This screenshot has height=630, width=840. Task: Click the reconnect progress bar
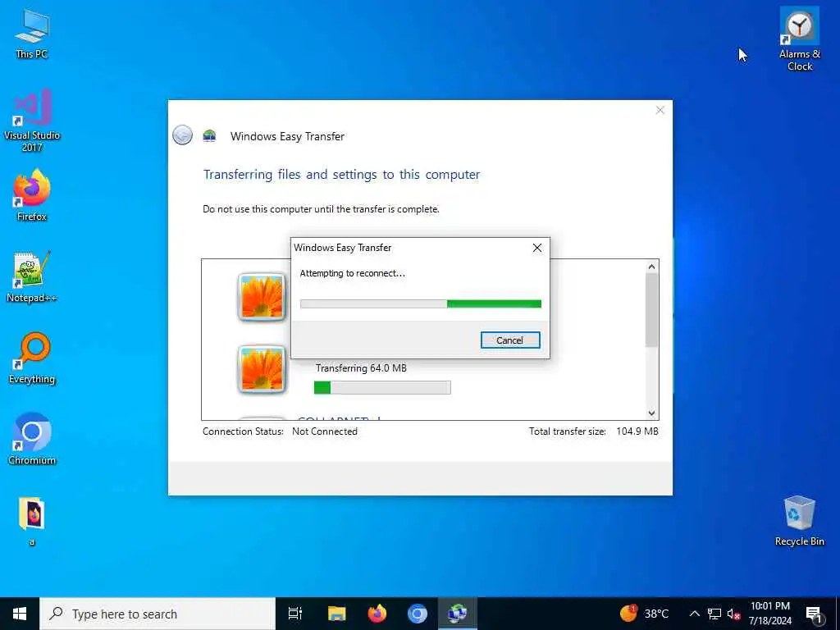pos(421,304)
